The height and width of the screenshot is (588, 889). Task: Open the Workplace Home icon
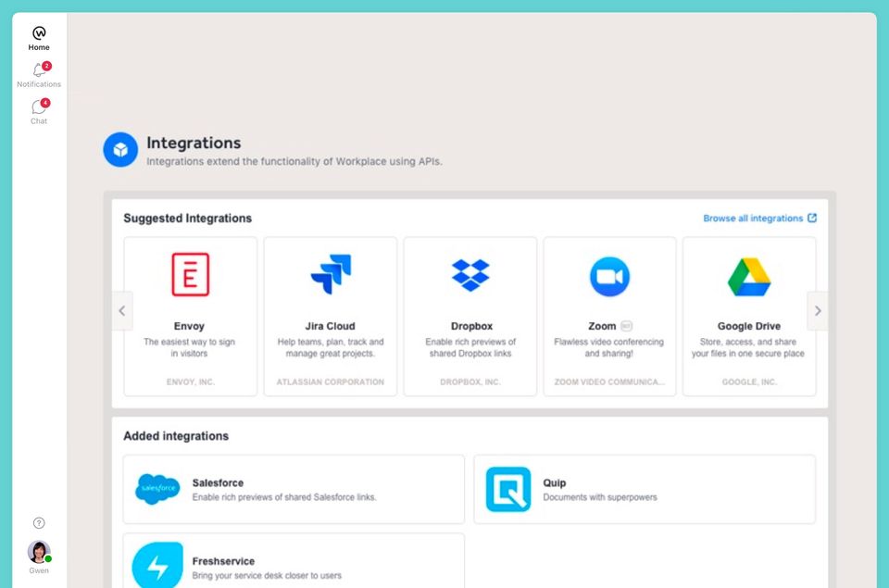39,32
